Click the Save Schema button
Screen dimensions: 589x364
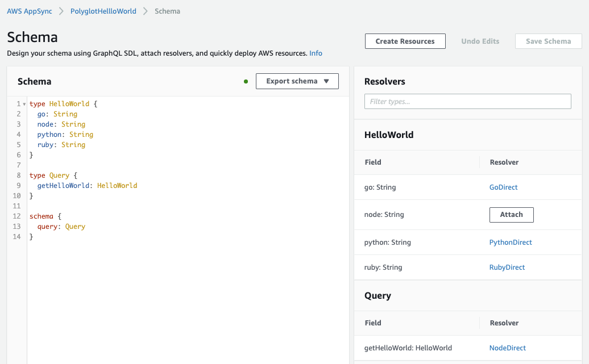pyautogui.click(x=548, y=41)
